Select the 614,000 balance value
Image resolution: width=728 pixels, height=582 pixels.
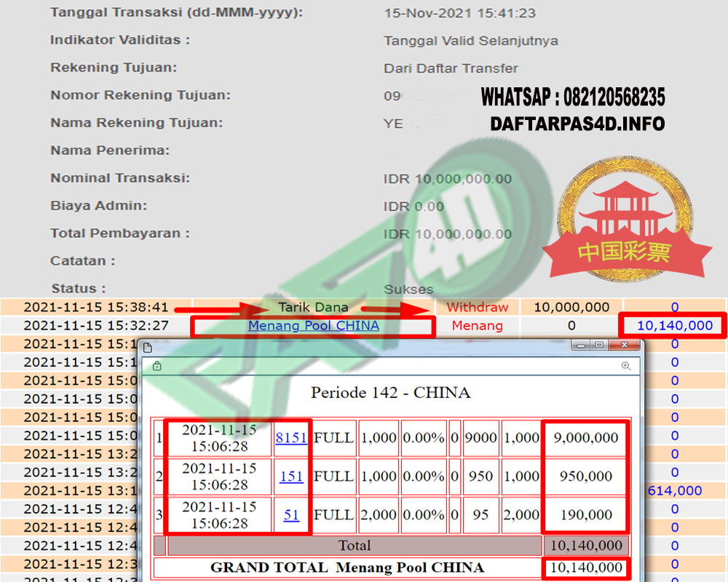[x=675, y=490]
